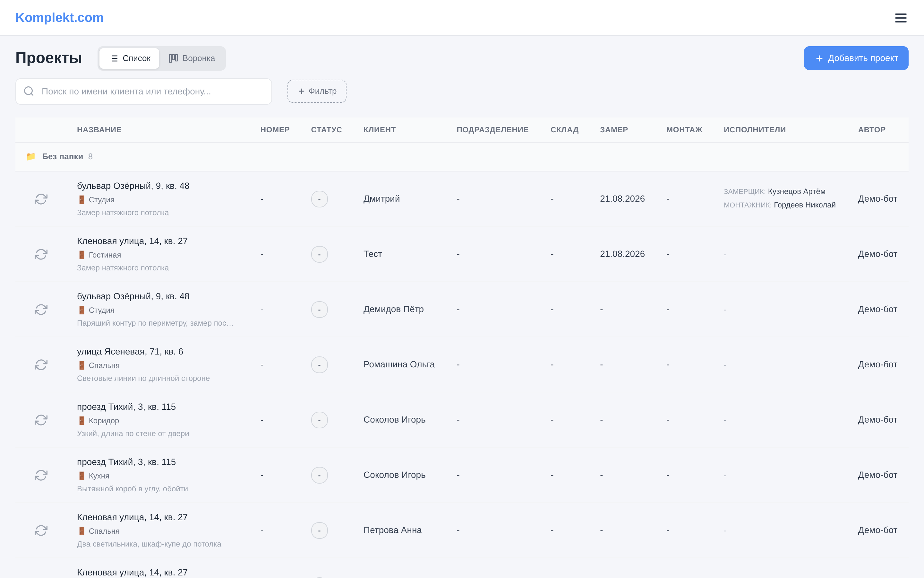Click the sync icon in the Тест row

(x=41, y=254)
